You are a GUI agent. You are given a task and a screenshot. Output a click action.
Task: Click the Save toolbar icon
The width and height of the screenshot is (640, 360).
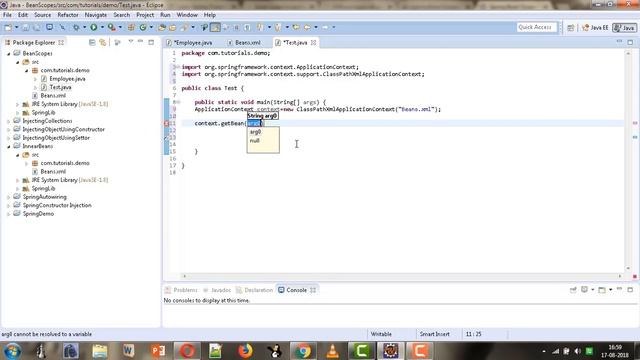tap(25, 27)
